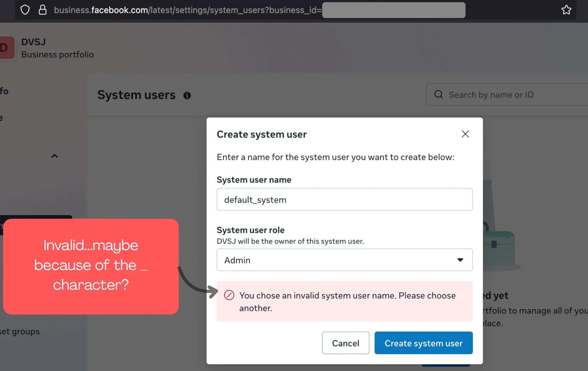Click Create system user blue button
This screenshot has width=588, height=371.
(423, 343)
